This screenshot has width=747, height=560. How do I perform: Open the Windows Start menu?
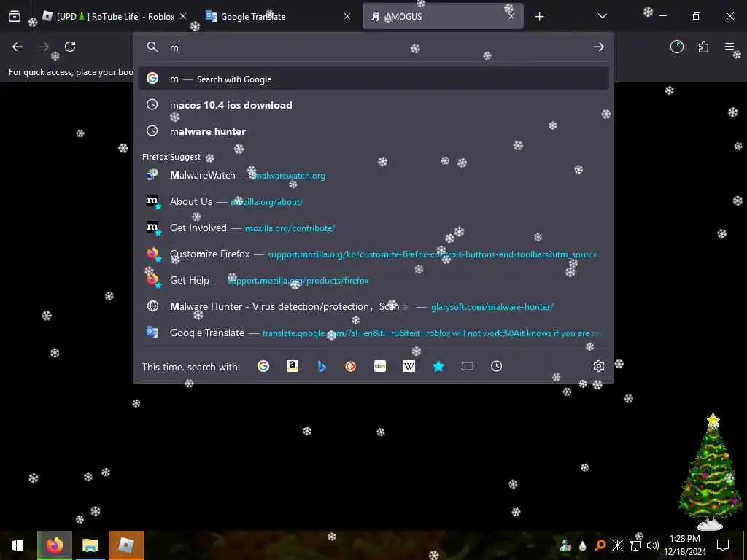[x=18, y=545]
